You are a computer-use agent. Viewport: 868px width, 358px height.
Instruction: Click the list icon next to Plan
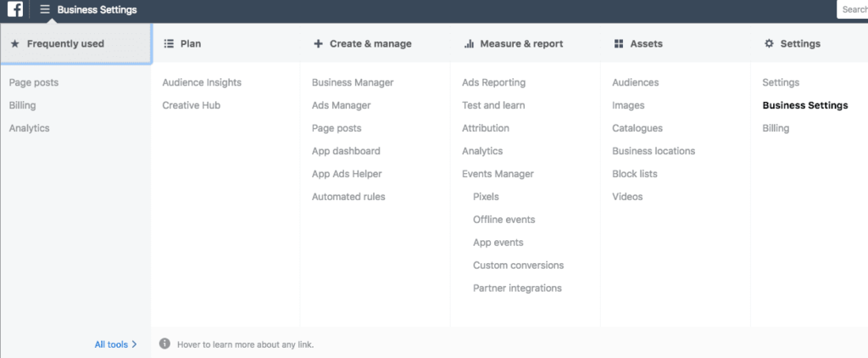[169, 44]
